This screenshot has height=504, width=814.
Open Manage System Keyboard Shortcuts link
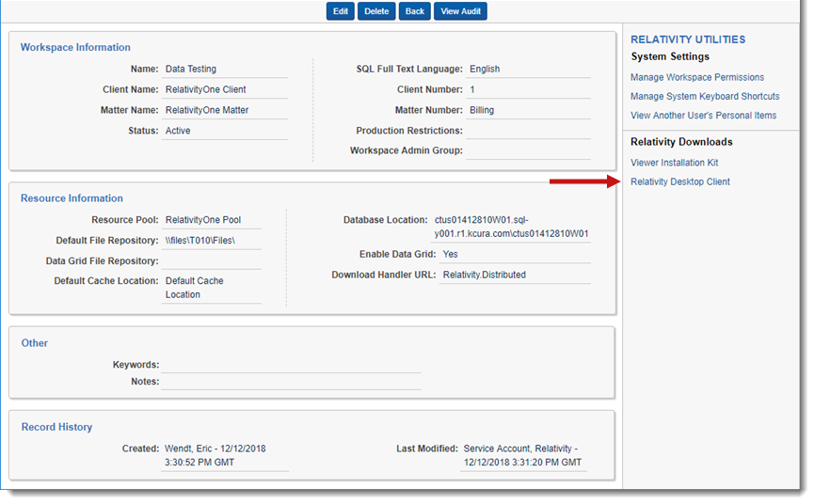(x=705, y=96)
